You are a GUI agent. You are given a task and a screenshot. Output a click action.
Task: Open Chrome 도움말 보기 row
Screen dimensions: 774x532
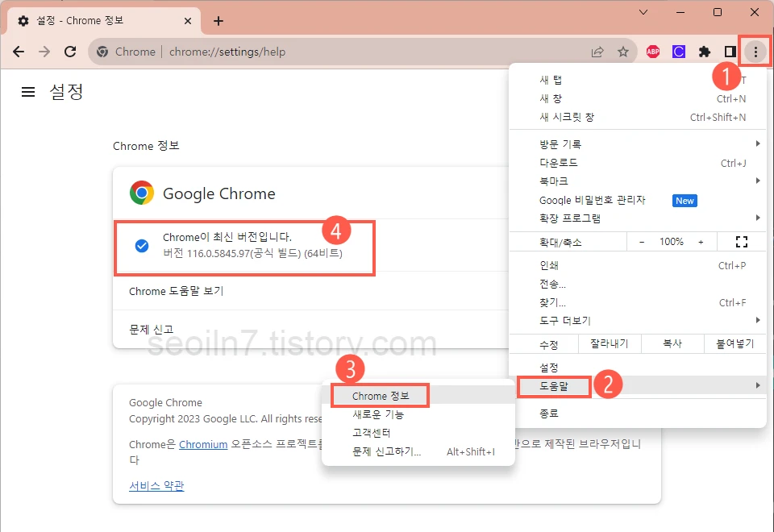coord(311,291)
